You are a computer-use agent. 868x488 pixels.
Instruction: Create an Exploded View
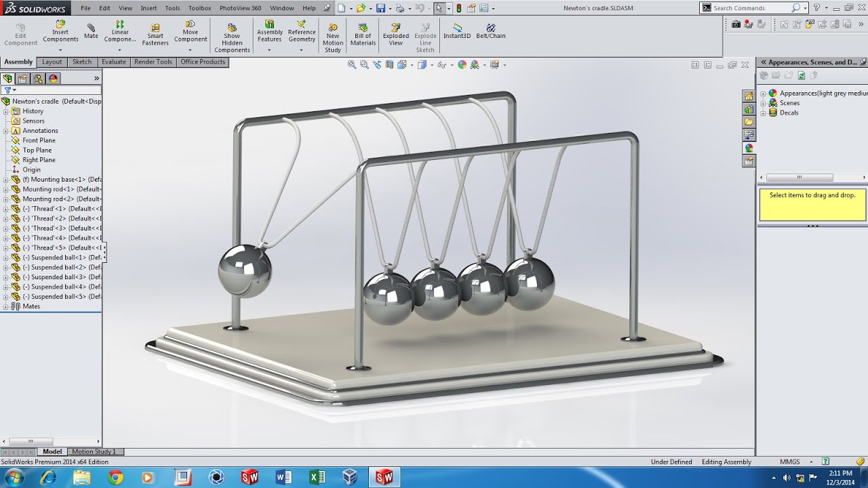396,35
